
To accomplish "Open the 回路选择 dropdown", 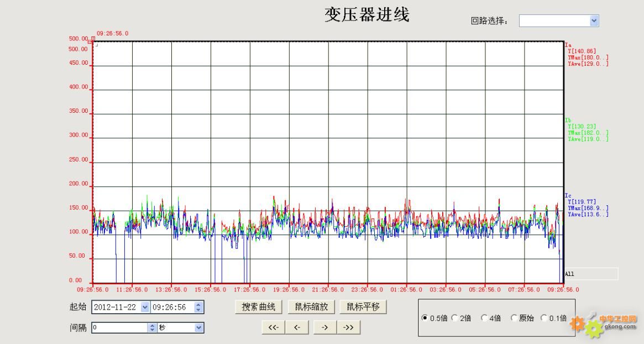I will click(594, 20).
